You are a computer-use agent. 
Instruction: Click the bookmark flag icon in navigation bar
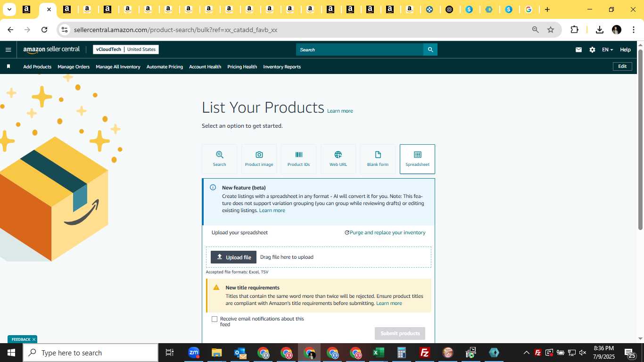coord(8,66)
